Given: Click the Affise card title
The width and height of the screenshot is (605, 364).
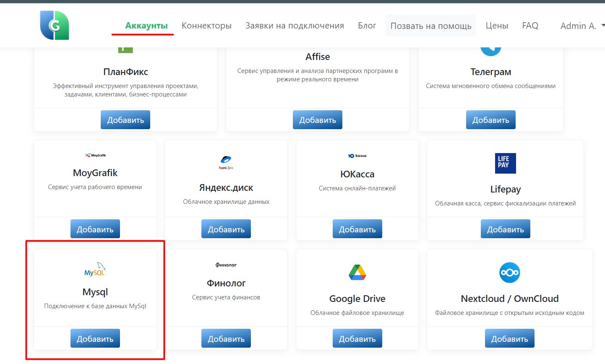Looking at the screenshot, I should 318,57.
